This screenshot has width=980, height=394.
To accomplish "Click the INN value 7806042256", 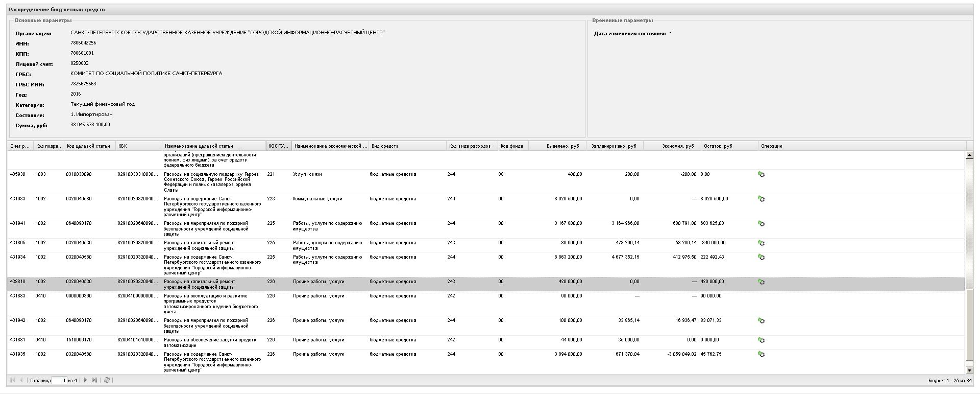I will 83,43.
